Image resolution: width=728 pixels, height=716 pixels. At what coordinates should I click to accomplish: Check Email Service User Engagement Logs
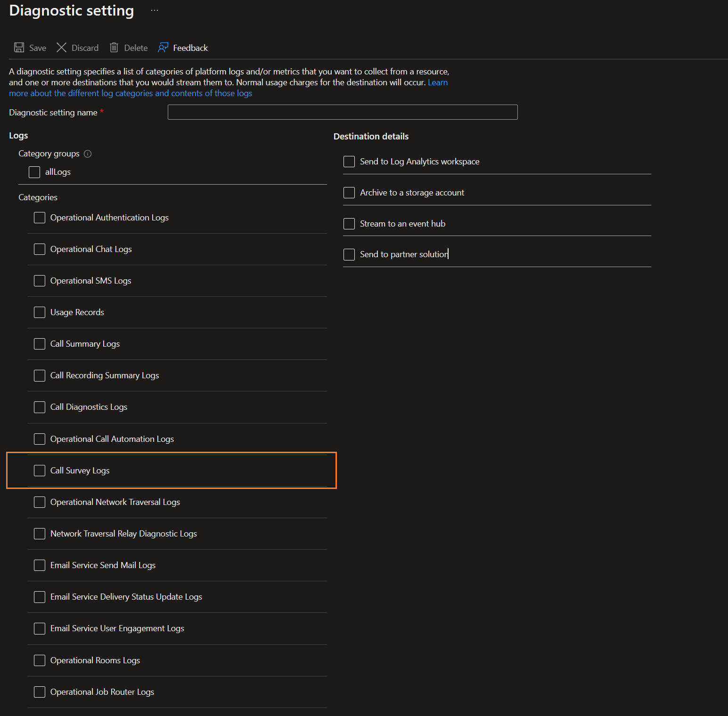pos(40,628)
